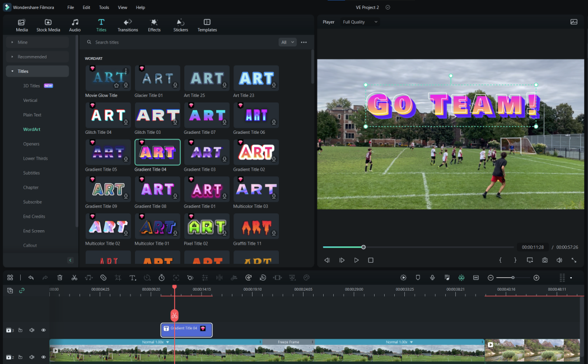Viewport: 588px width, 364px height.
Task: Mute the video track 2 audio
Action: [32, 357]
